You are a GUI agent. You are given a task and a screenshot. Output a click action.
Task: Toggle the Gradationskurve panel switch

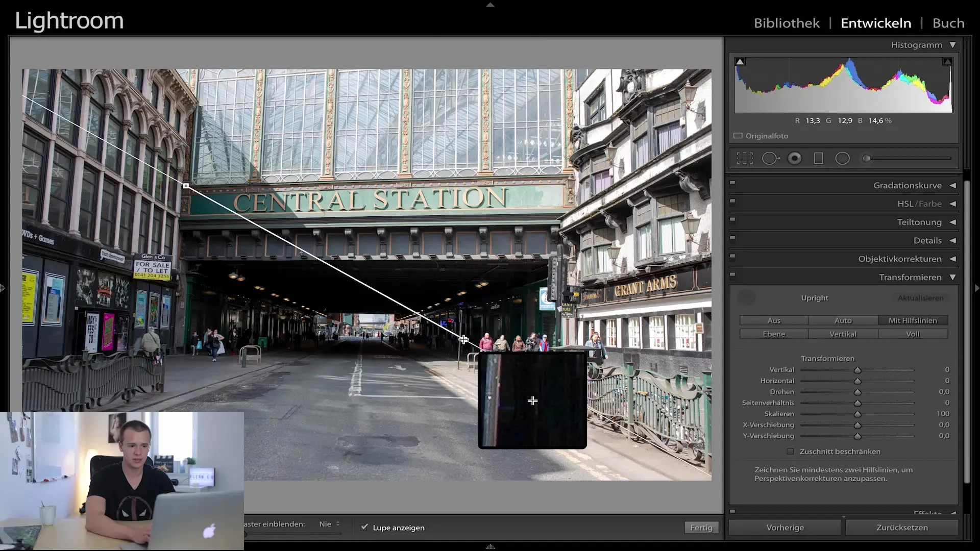(732, 183)
